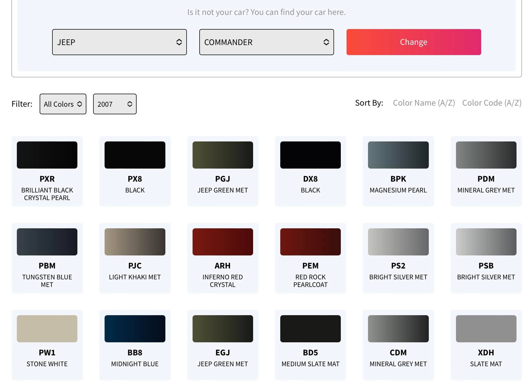Click the PX8 color code text
Viewport: 532px width, 392px height.
tap(135, 179)
